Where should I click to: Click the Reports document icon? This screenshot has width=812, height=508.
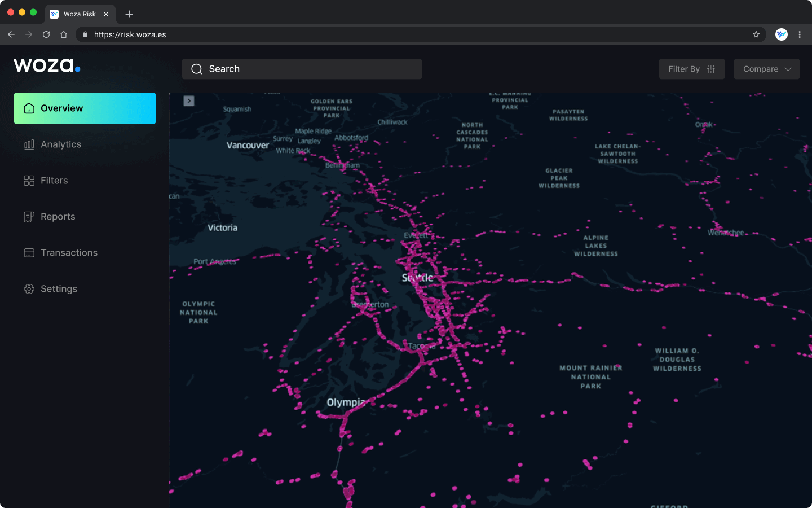click(x=29, y=217)
